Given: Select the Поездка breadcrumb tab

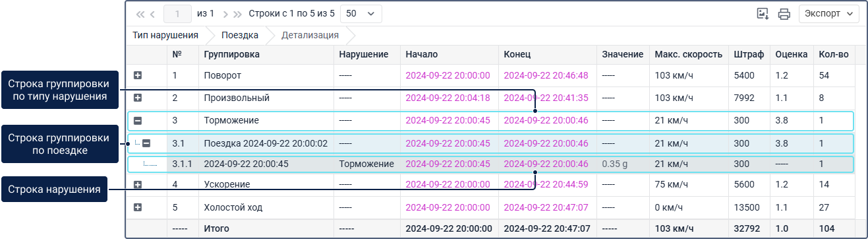Looking at the screenshot, I should tap(240, 35).
